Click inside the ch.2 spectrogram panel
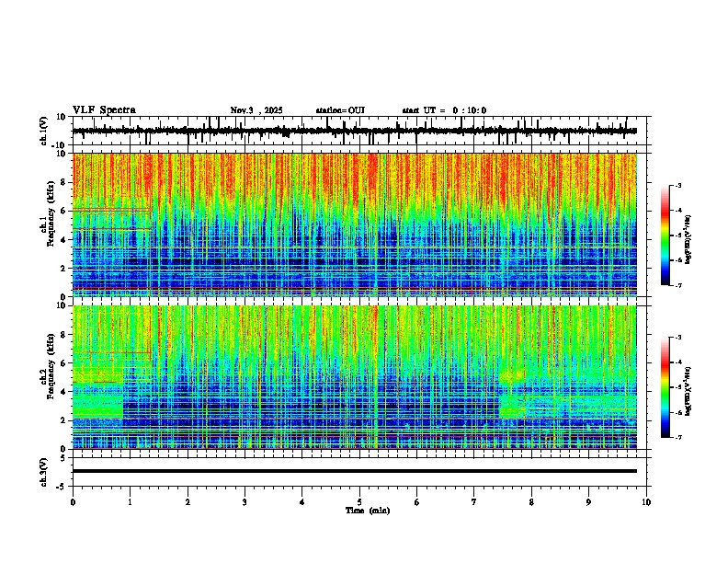 (x=355, y=377)
